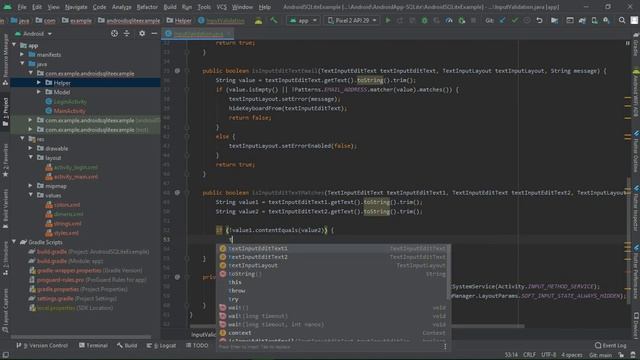Hide the Project panel with minus icon
Viewport: 640px width, 360px height.
[154, 33]
